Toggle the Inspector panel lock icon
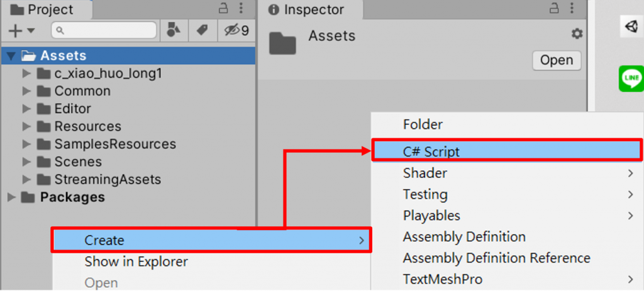The image size is (644, 291). click(x=554, y=9)
